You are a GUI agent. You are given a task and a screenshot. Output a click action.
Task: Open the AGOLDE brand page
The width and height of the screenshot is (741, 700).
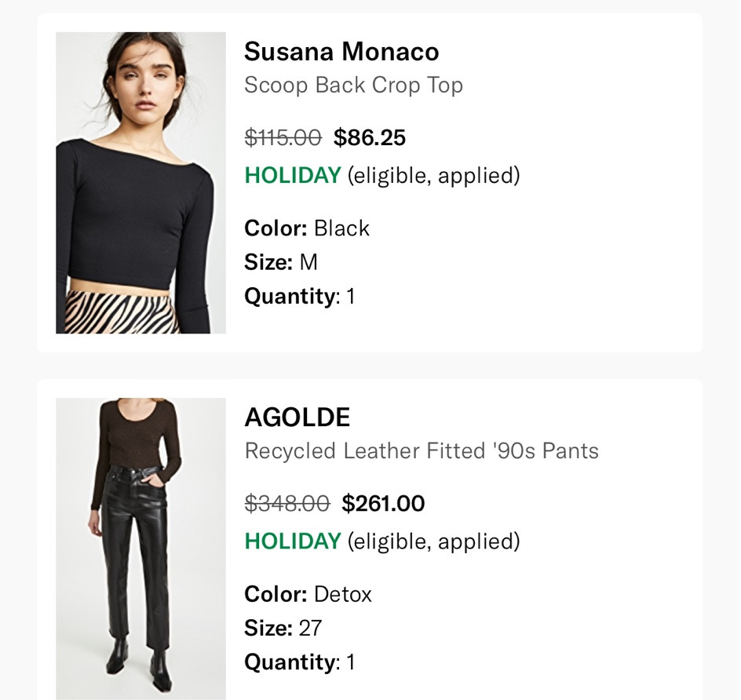(x=297, y=417)
